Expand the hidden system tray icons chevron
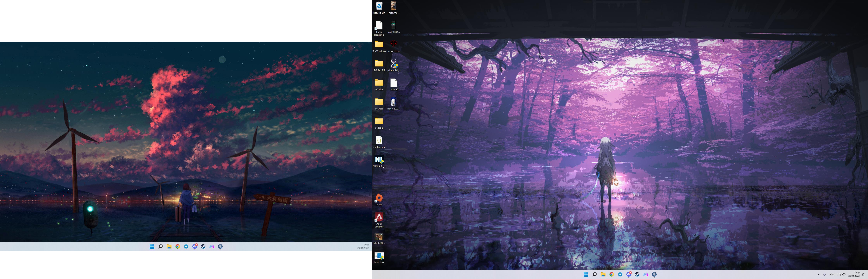 coord(819,274)
